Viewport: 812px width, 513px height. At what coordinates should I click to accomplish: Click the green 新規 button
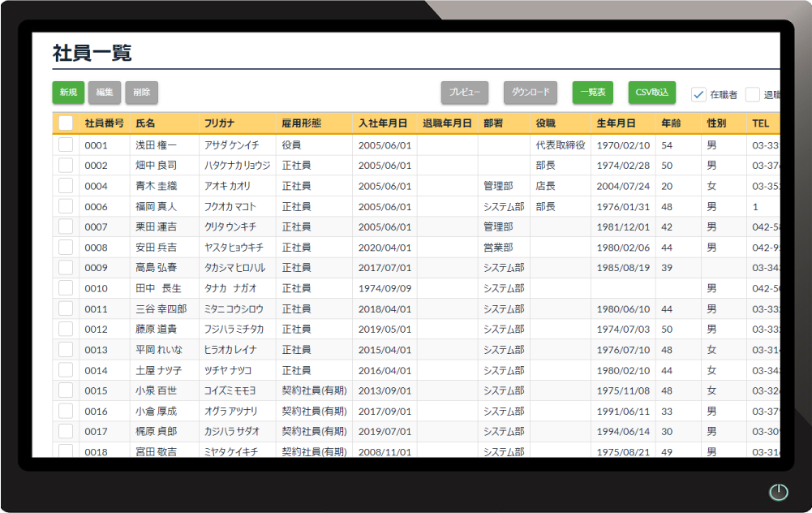coord(68,93)
